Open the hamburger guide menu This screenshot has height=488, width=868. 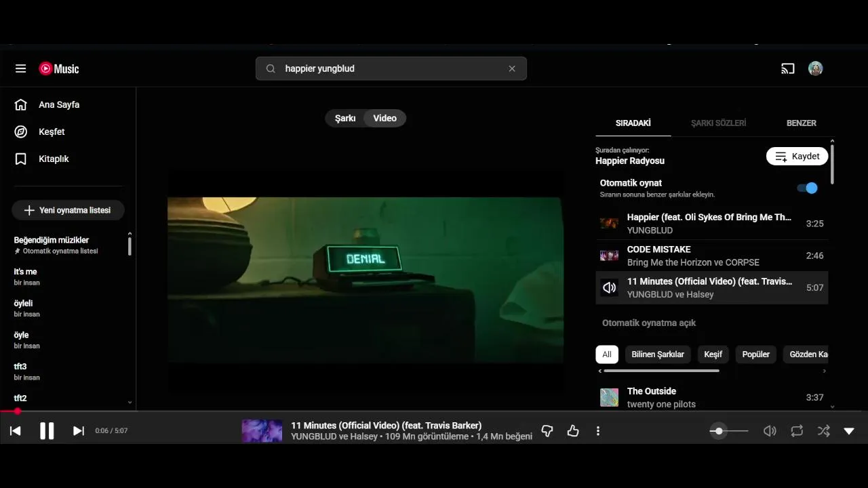(20, 68)
